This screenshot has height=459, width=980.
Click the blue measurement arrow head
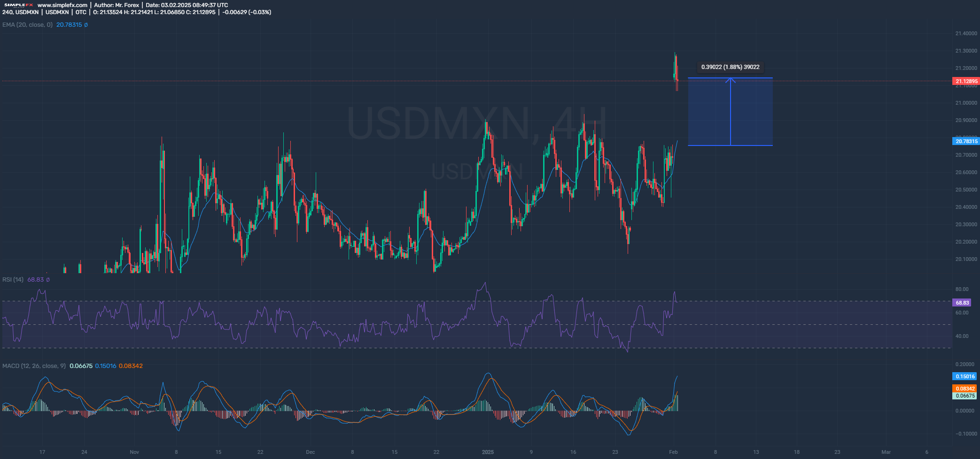pos(731,80)
